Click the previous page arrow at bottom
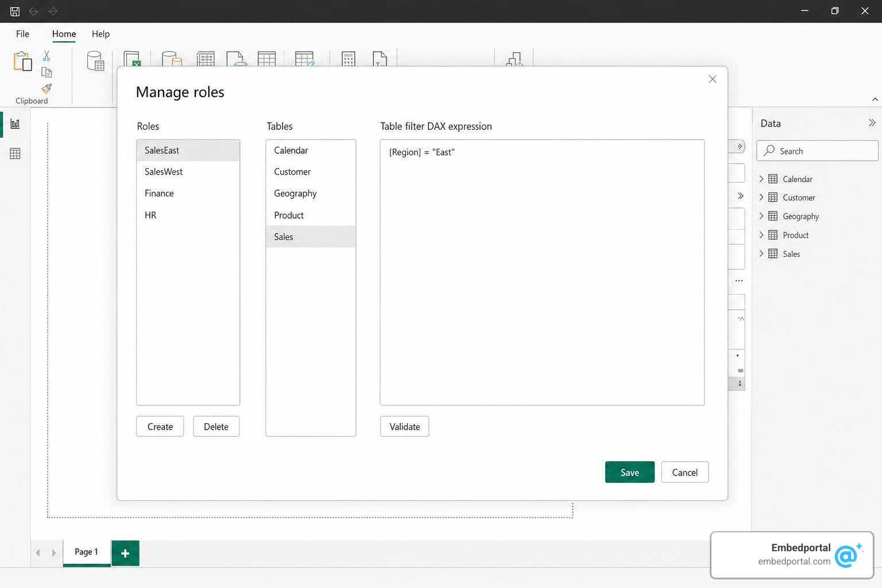This screenshot has height=588, width=882. (x=38, y=553)
